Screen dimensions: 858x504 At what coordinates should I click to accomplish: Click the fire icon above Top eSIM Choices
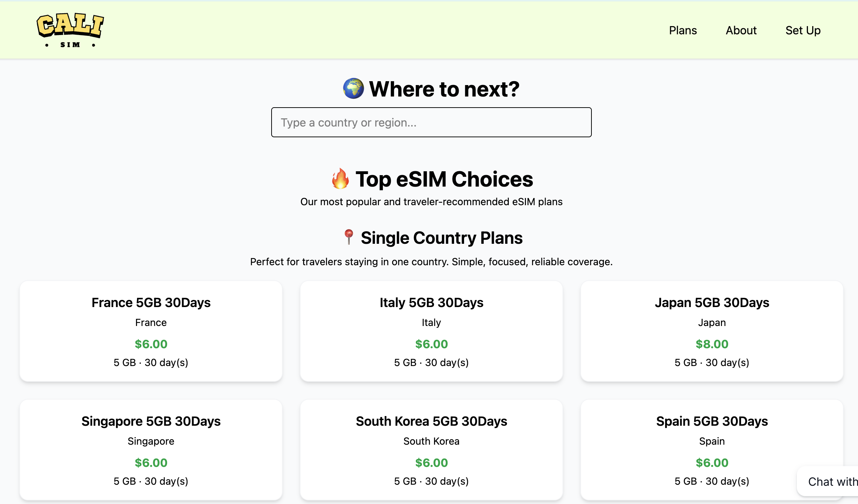click(341, 179)
